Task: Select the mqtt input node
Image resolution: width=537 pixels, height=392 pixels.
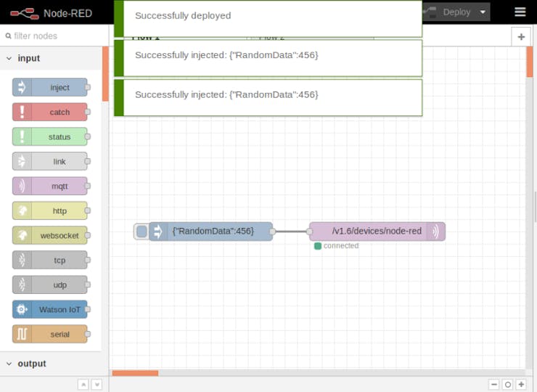Action: (50, 186)
